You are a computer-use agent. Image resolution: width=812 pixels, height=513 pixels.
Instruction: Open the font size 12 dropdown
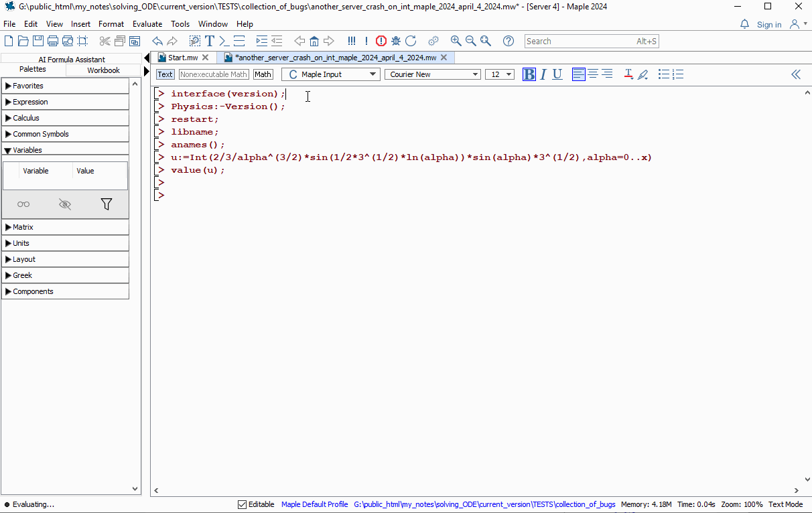tap(500, 74)
